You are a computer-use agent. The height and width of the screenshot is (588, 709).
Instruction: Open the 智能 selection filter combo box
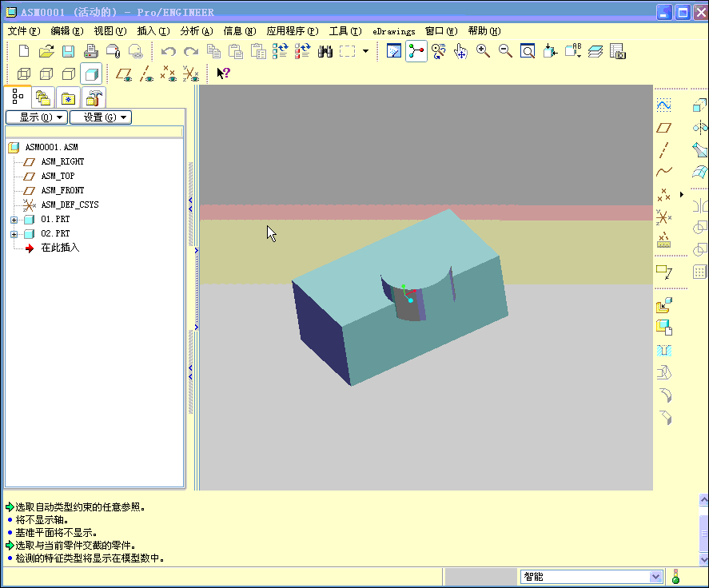[591, 577]
